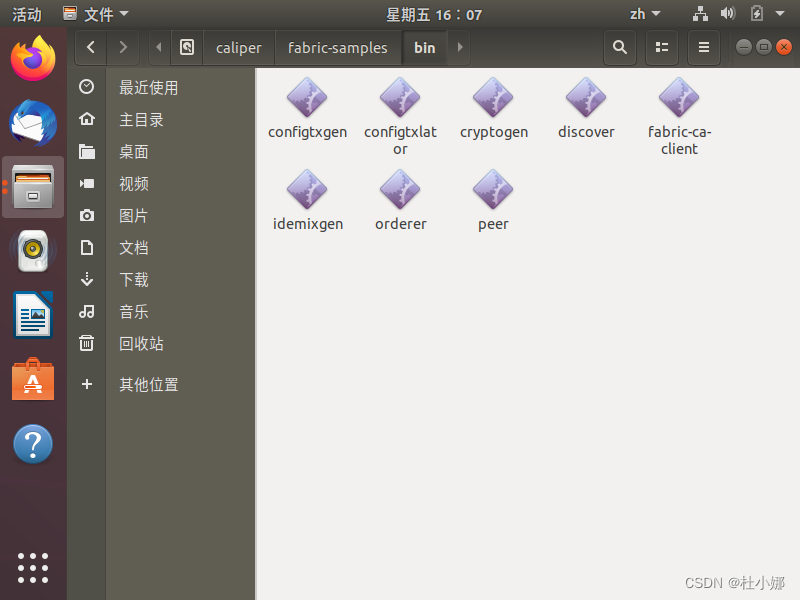The height and width of the screenshot is (600, 800).
Task: Open Pictures (图片) in sidebar
Action: coord(161,215)
